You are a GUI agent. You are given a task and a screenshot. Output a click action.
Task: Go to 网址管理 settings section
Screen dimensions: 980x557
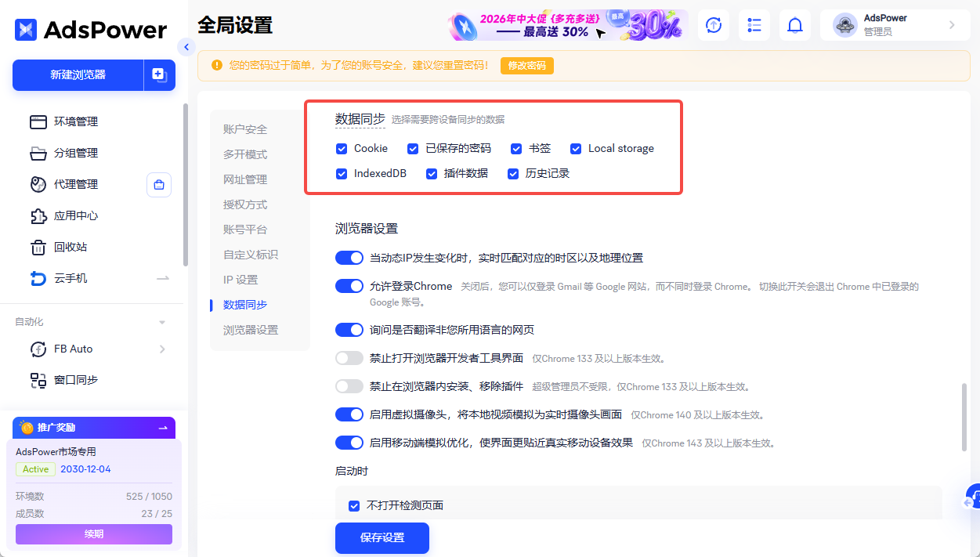(245, 179)
